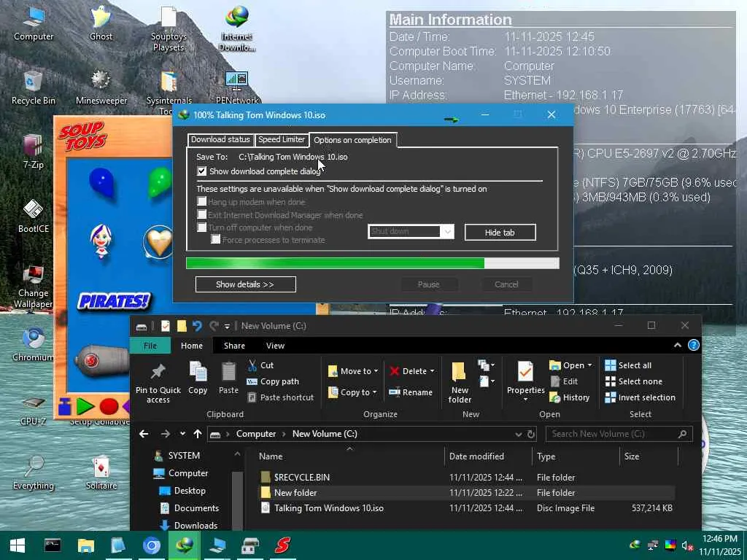The width and height of the screenshot is (747, 560).
Task: Click History in the Open group
Action: pos(569,397)
